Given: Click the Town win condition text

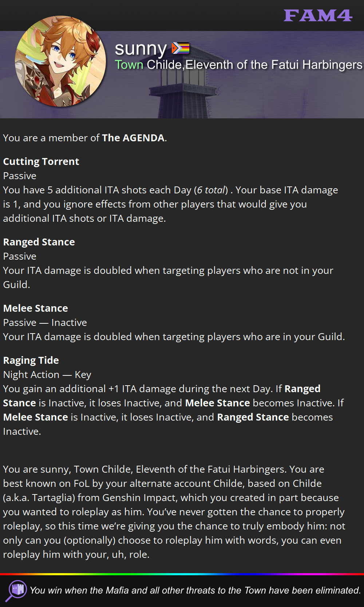Looking at the screenshot, I should pyautogui.click(x=195, y=590).
